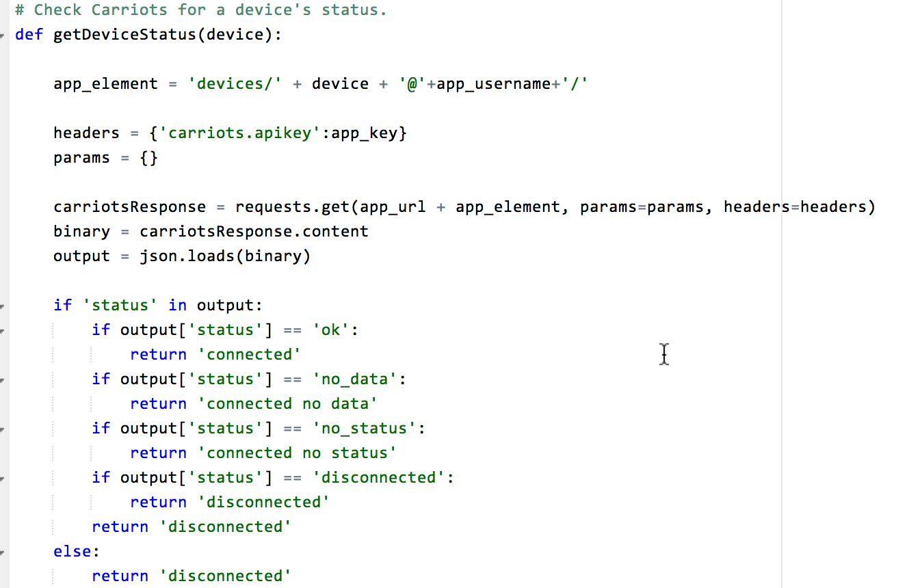Click "params=params" argument
Viewport: 907px width, 588px height.
[x=642, y=206]
